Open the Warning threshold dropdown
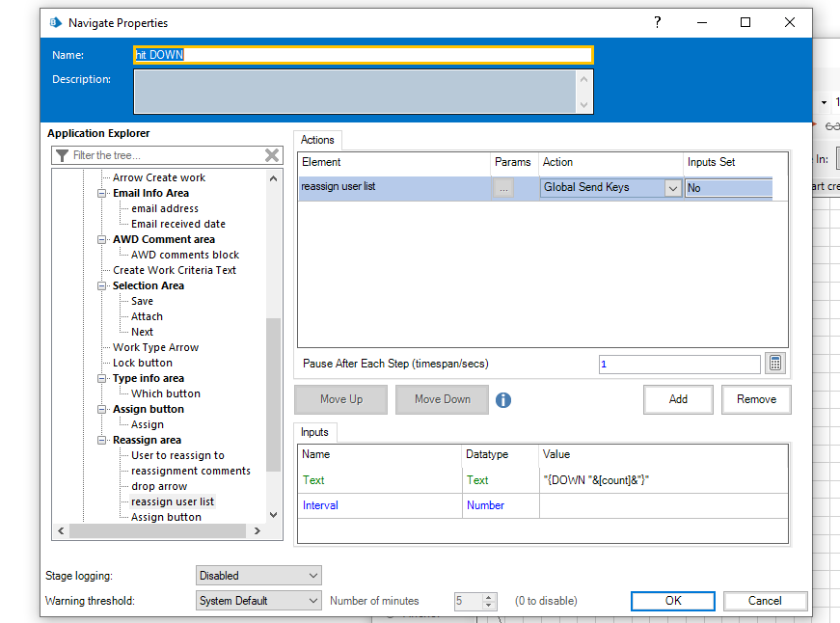Image resolution: width=840 pixels, height=623 pixels. [x=257, y=601]
